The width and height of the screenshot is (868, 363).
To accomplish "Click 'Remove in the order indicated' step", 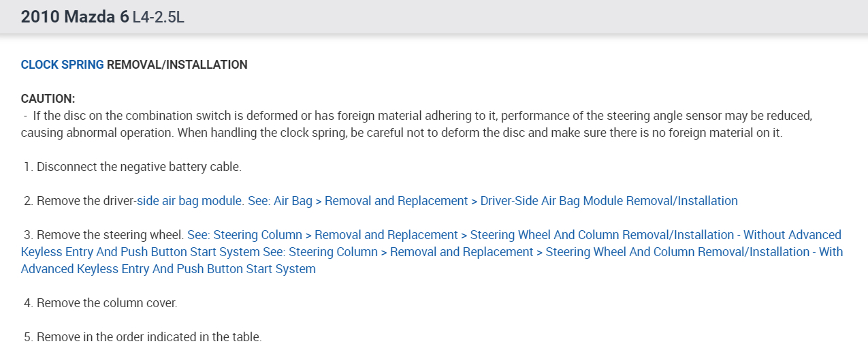I will pyautogui.click(x=149, y=337).
